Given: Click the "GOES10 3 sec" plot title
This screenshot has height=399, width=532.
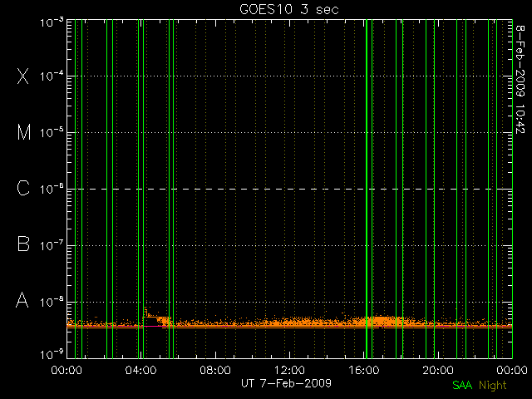Looking at the screenshot, I should 289,9.
